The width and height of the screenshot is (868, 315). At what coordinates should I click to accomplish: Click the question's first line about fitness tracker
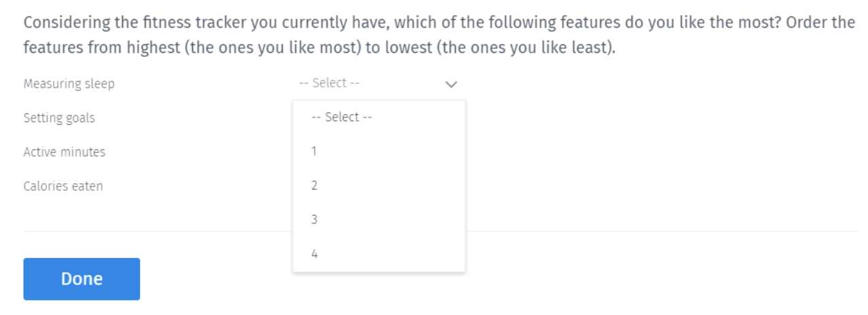coord(438,22)
